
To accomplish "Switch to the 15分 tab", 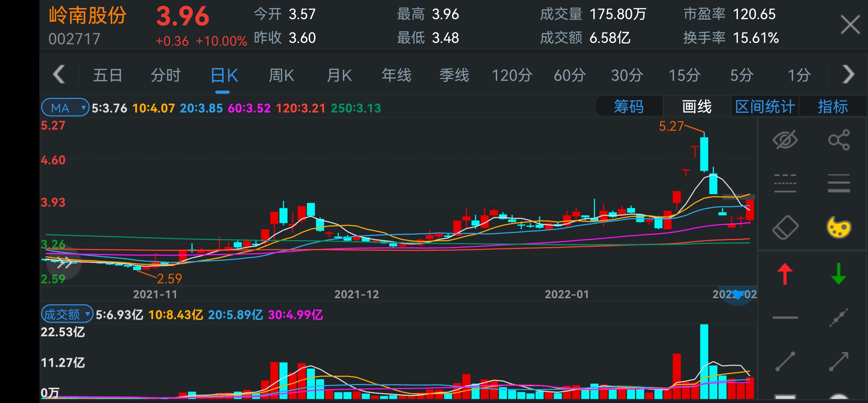I will click(685, 75).
